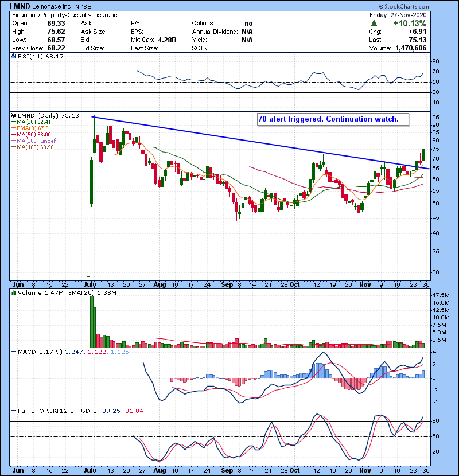Click the purple line swatch before MA(200)
This screenshot has width=459, height=476.
coord(14,141)
